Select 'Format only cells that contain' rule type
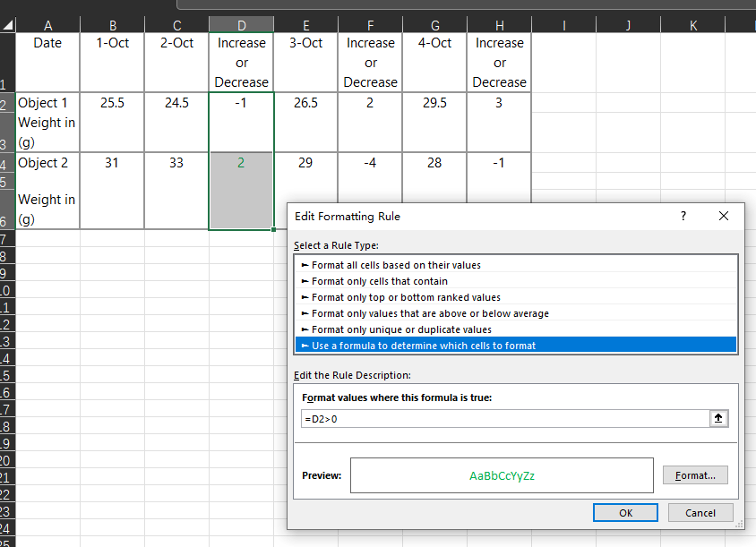 click(515, 281)
